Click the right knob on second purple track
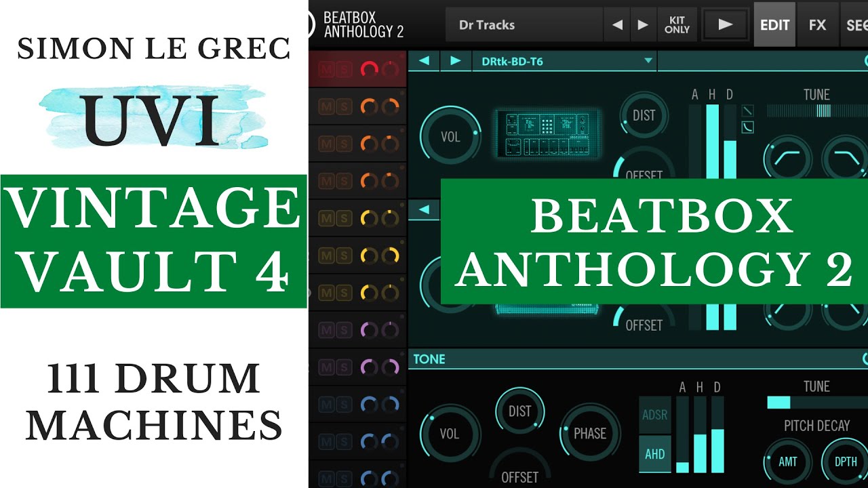Viewport: 868px width, 488px height. pyautogui.click(x=390, y=367)
